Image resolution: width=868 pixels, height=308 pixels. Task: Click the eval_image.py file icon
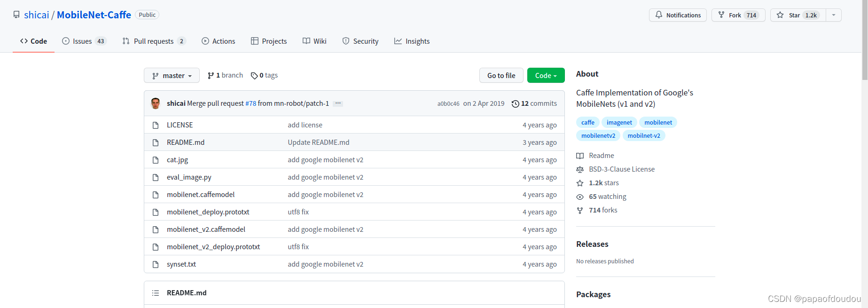[156, 177]
